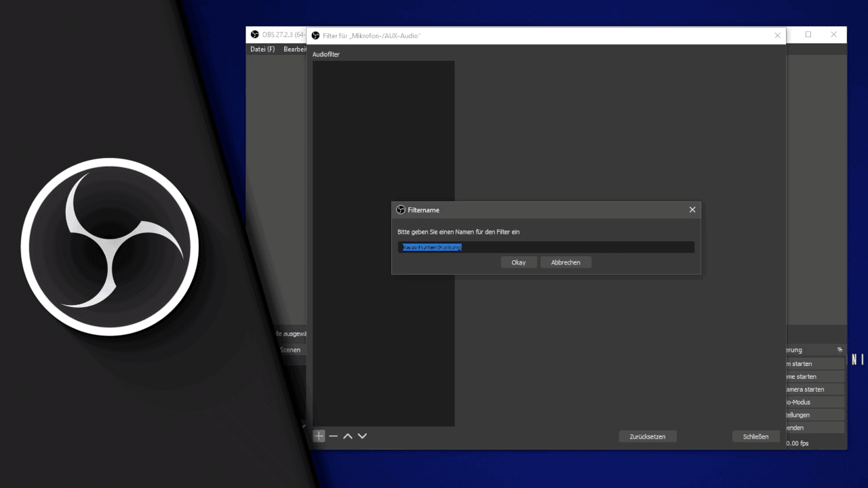The width and height of the screenshot is (868, 488).
Task: Click the OBS icon in the main OBS title bar
Action: 255,35
